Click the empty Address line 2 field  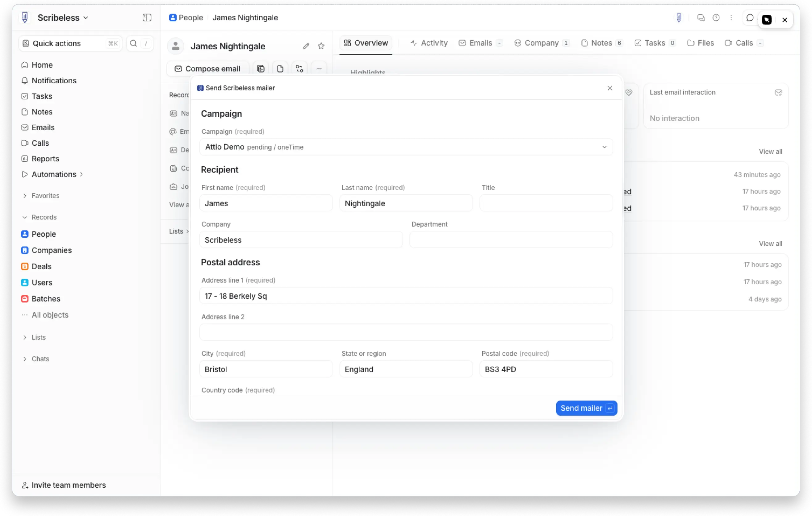click(x=406, y=332)
